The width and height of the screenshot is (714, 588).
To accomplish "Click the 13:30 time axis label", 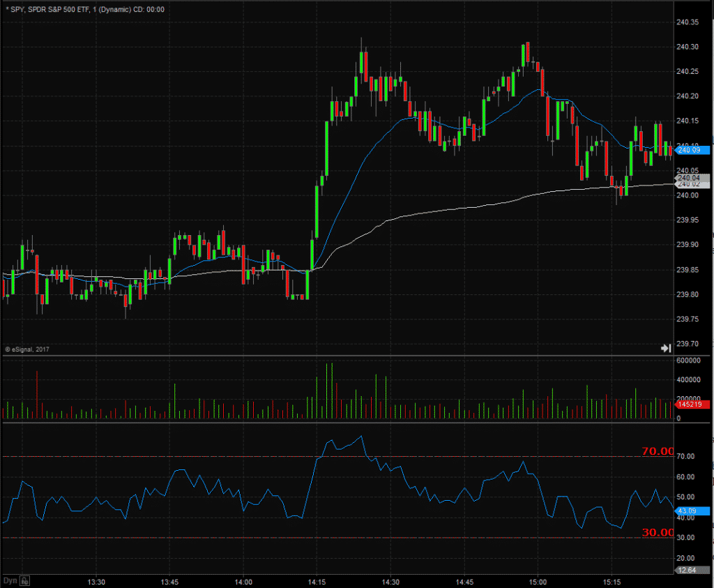I will pos(96,582).
